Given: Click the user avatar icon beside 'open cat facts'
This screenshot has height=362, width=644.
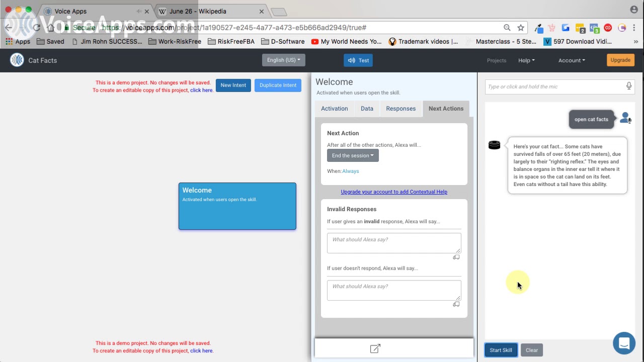Looking at the screenshot, I should [625, 118].
